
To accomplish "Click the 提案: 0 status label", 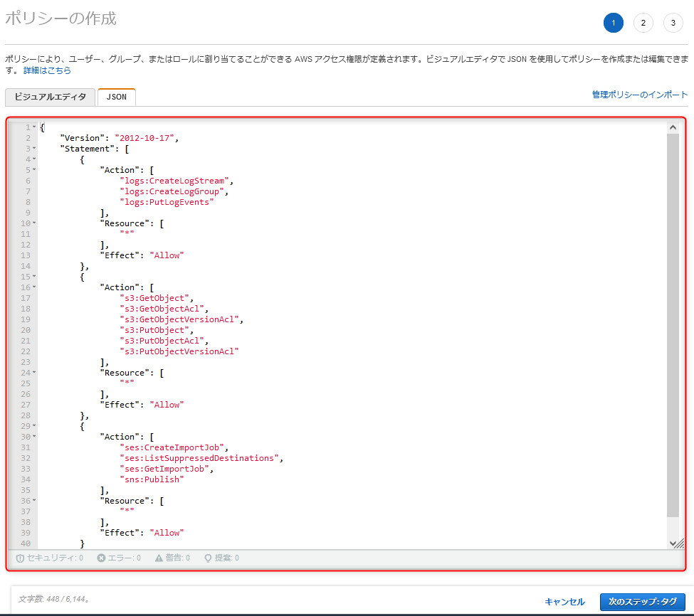I will tap(226, 558).
